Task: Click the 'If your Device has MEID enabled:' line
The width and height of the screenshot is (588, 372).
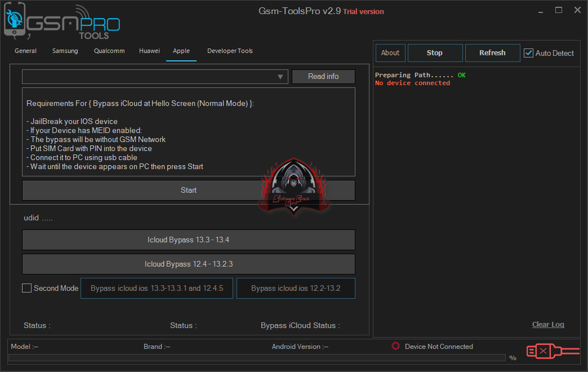Action: coord(84,130)
